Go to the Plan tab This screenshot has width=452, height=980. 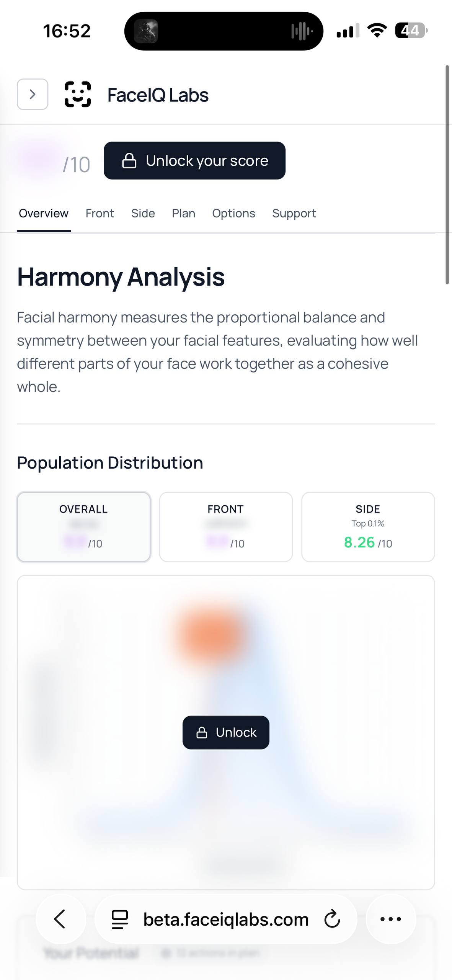pos(183,213)
